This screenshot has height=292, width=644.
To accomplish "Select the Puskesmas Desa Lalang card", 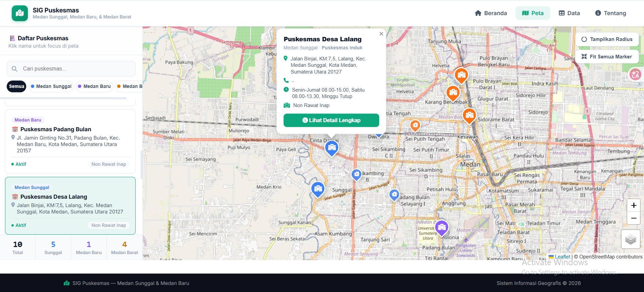I will (71, 206).
